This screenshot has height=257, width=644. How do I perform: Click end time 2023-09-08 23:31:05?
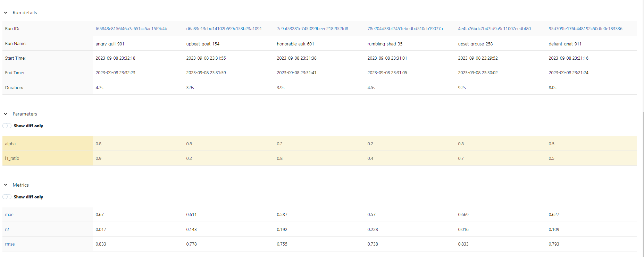(387, 73)
